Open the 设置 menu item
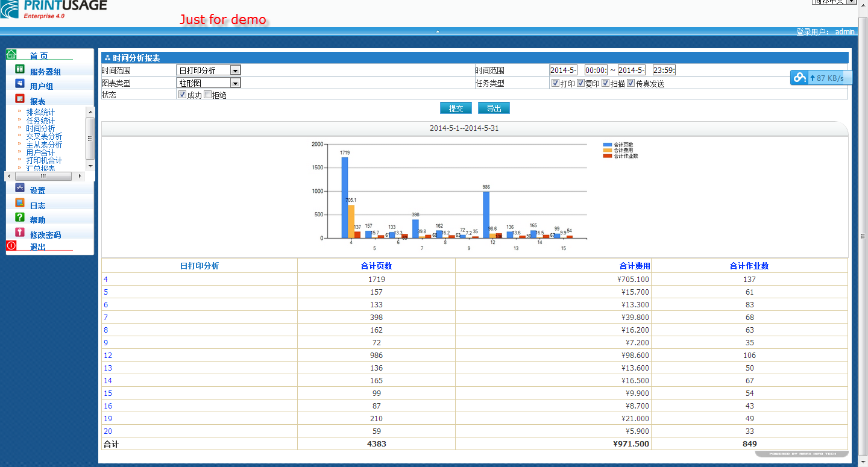This screenshot has width=868, height=467. 37,190
